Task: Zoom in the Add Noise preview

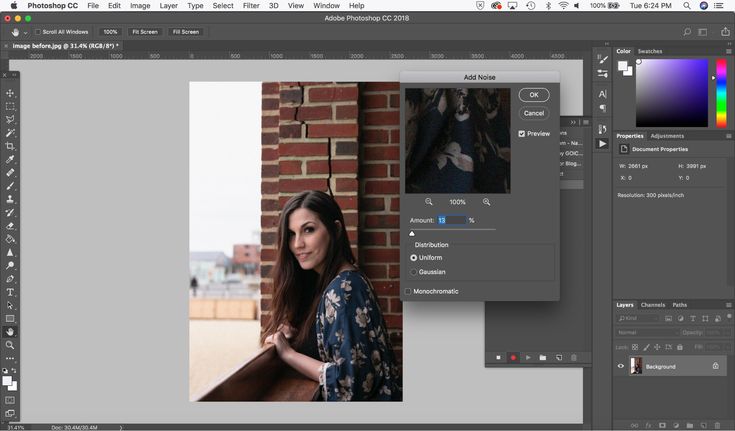Action: click(486, 202)
